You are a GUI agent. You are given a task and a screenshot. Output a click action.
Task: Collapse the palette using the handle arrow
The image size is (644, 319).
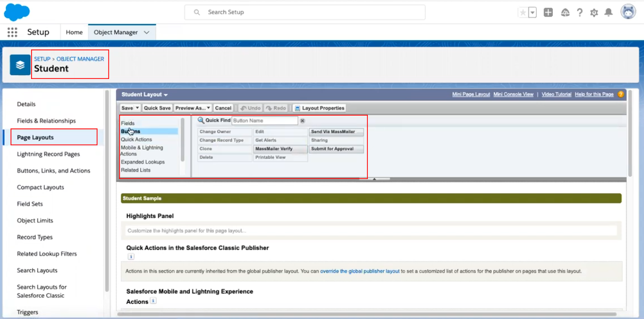point(374,179)
